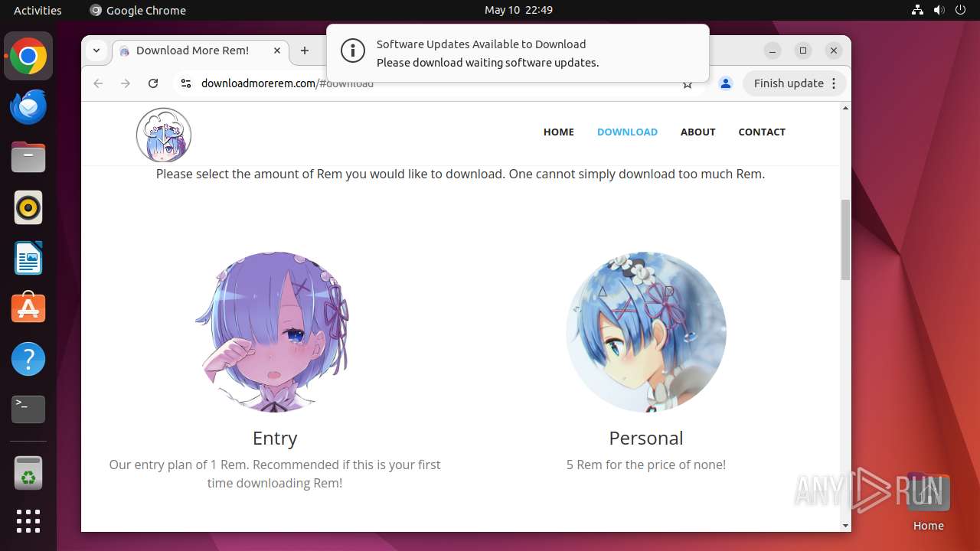Viewport: 980px width, 551px height.
Task: Launch LibreOffice Writer from the dock
Action: [x=28, y=258]
